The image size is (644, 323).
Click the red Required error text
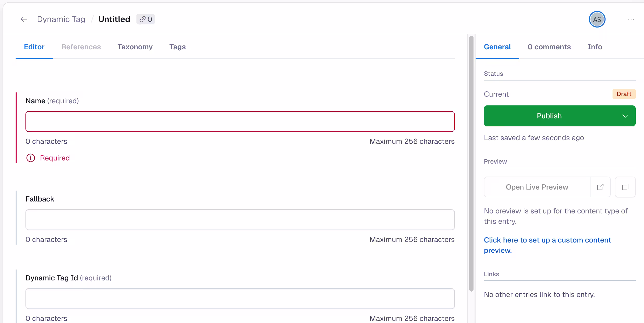[55, 158]
